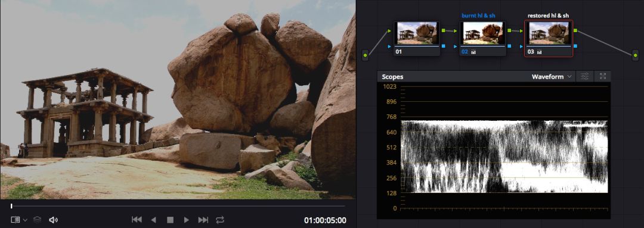The image size is (644, 228).
Task: Open scope settings sliders icon
Action: (x=585, y=76)
